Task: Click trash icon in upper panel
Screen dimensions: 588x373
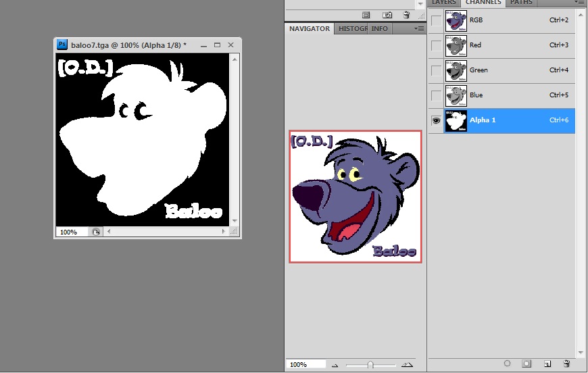Action: (406, 14)
